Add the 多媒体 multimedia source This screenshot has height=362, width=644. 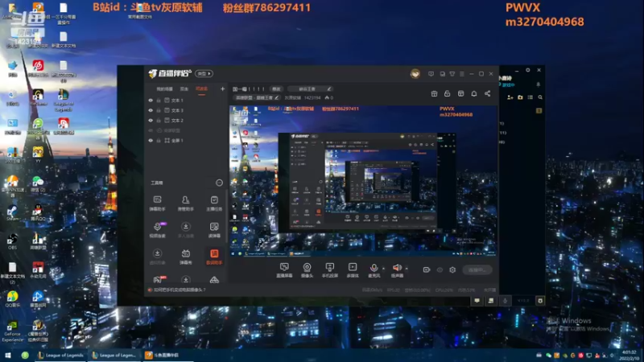pyautogui.click(x=353, y=270)
